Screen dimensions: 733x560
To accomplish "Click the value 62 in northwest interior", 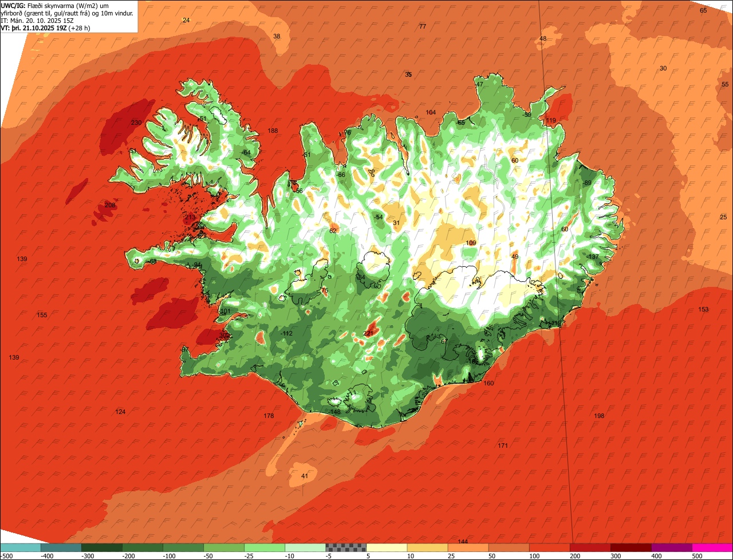I will click(333, 231).
